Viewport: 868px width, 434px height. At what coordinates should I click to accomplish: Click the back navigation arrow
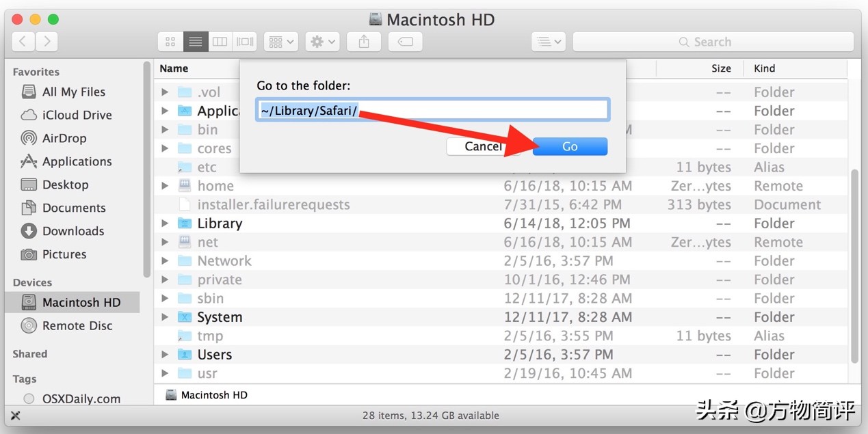click(23, 41)
